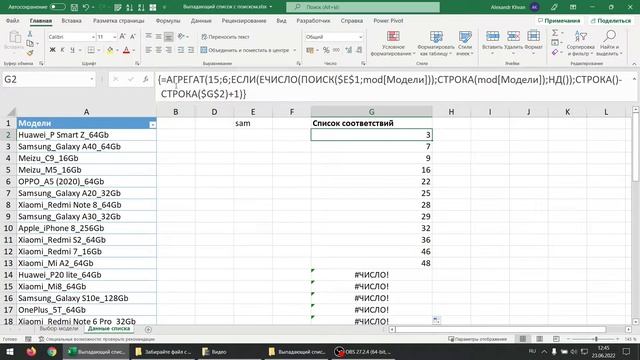Switch to the 'Формулы' ribbon tab

(168, 20)
